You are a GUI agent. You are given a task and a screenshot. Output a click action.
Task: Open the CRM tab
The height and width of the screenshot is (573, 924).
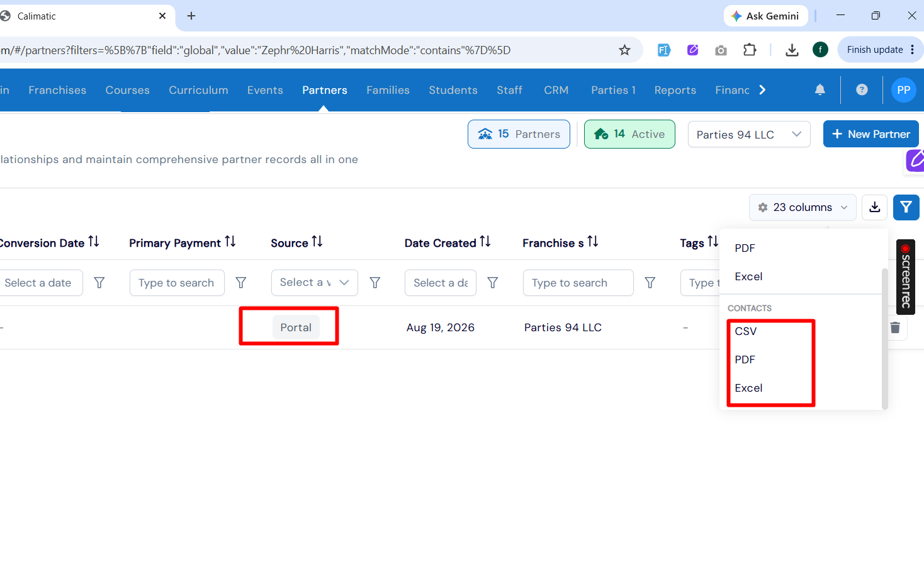coord(556,90)
